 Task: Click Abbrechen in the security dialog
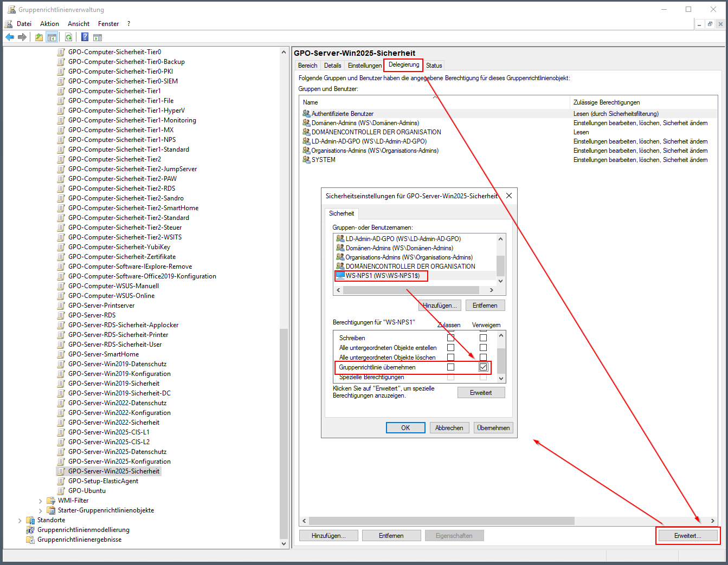tap(449, 428)
